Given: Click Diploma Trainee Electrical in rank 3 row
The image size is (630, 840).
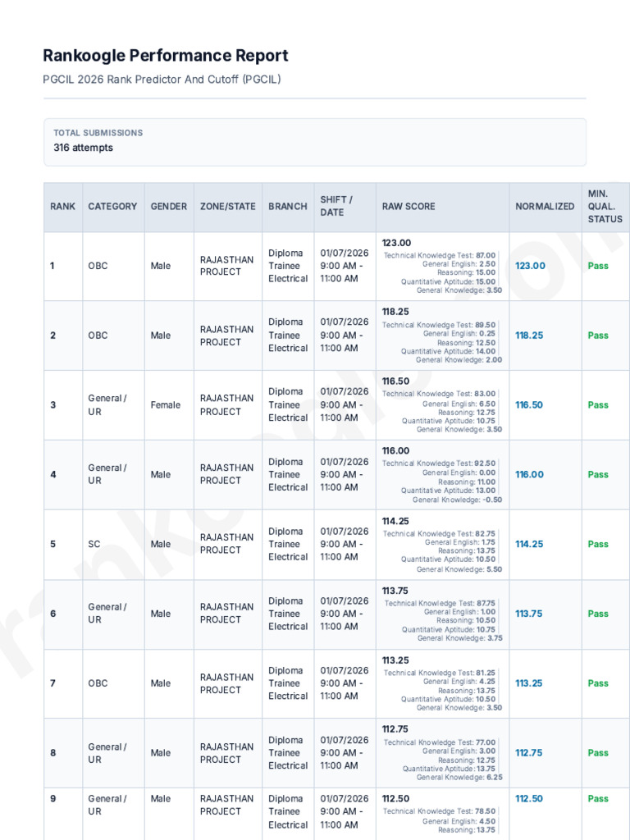Looking at the screenshot, I should (288, 405).
